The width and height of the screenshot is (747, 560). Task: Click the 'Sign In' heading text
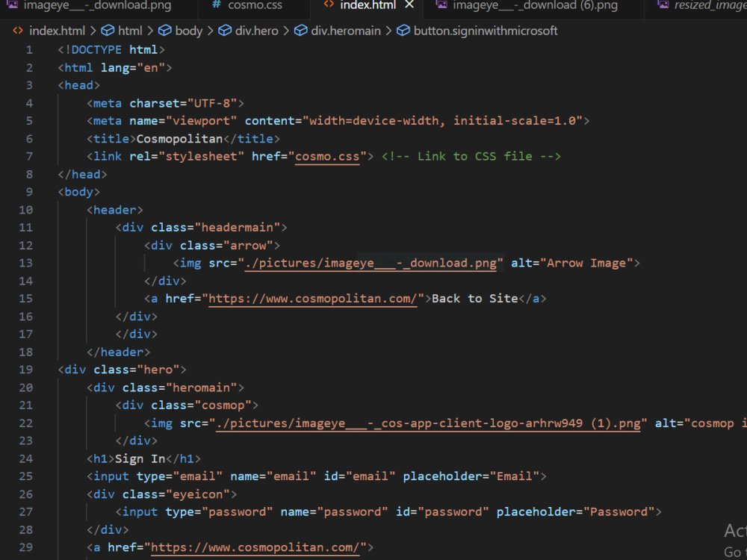(x=140, y=459)
